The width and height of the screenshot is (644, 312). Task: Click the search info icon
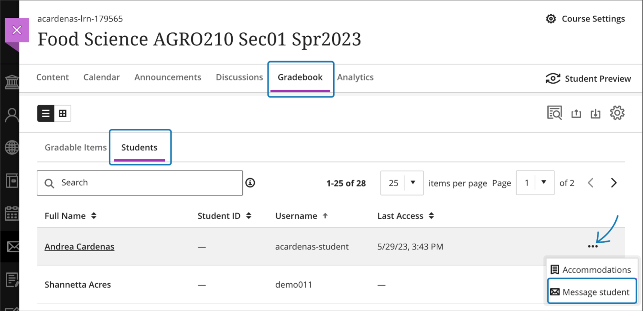click(250, 183)
